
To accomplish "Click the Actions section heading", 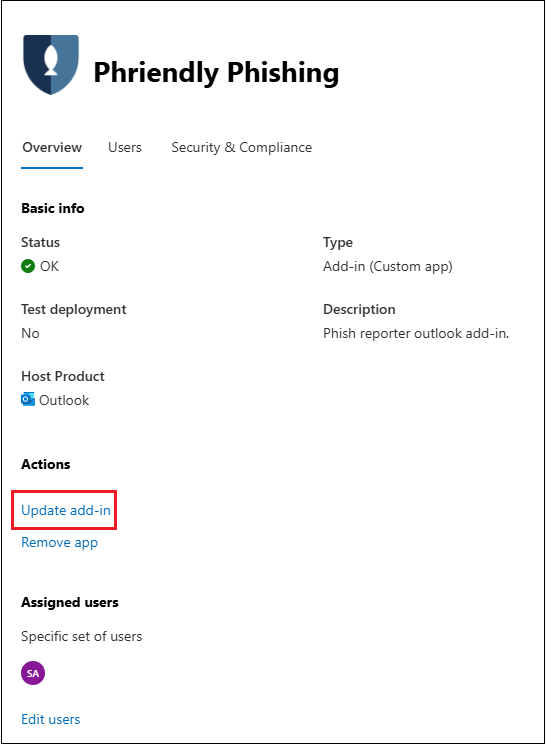I will coord(46,464).
